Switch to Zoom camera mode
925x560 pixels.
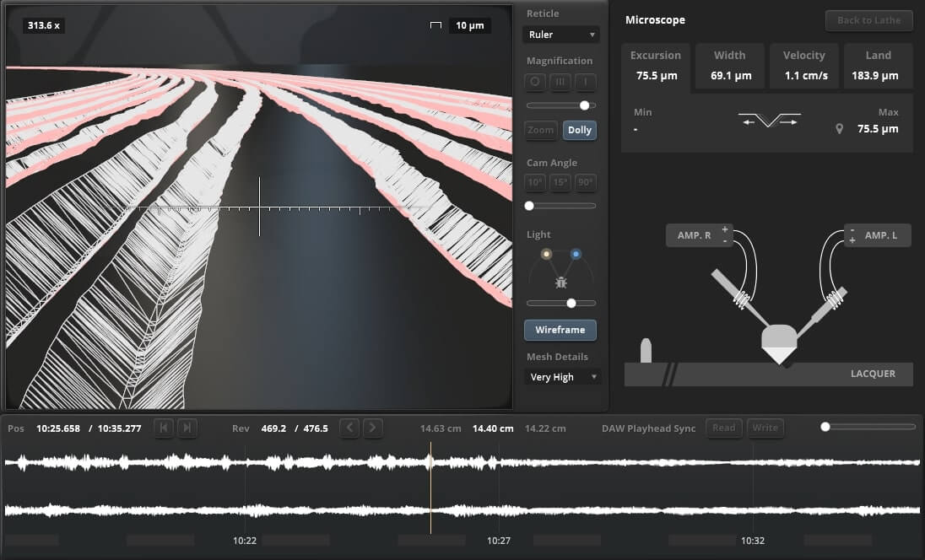coord(541,130)
